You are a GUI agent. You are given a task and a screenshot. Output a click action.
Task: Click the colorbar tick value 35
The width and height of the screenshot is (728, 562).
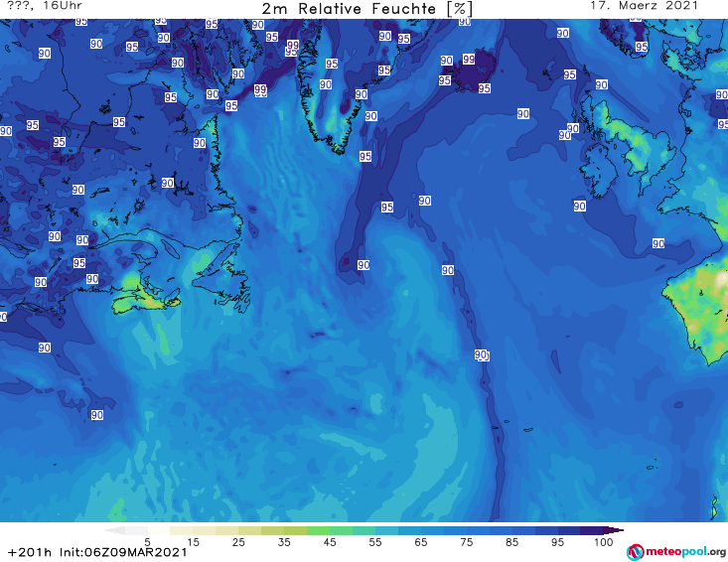pyautogui.click(x=284, y=542)
